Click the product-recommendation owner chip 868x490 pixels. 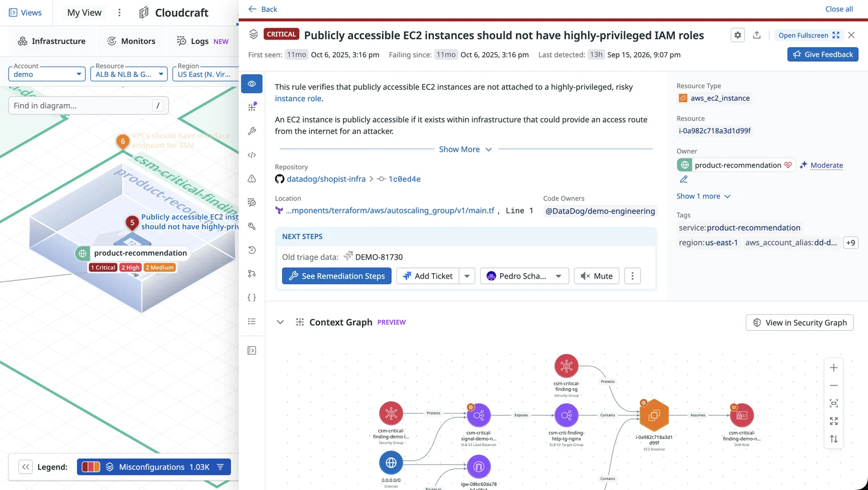pos(736,165)
